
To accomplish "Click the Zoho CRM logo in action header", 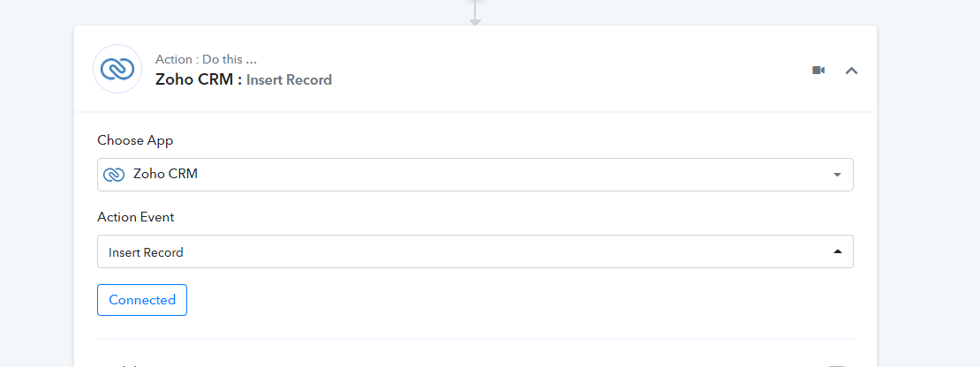I will [x=117, y=70].
